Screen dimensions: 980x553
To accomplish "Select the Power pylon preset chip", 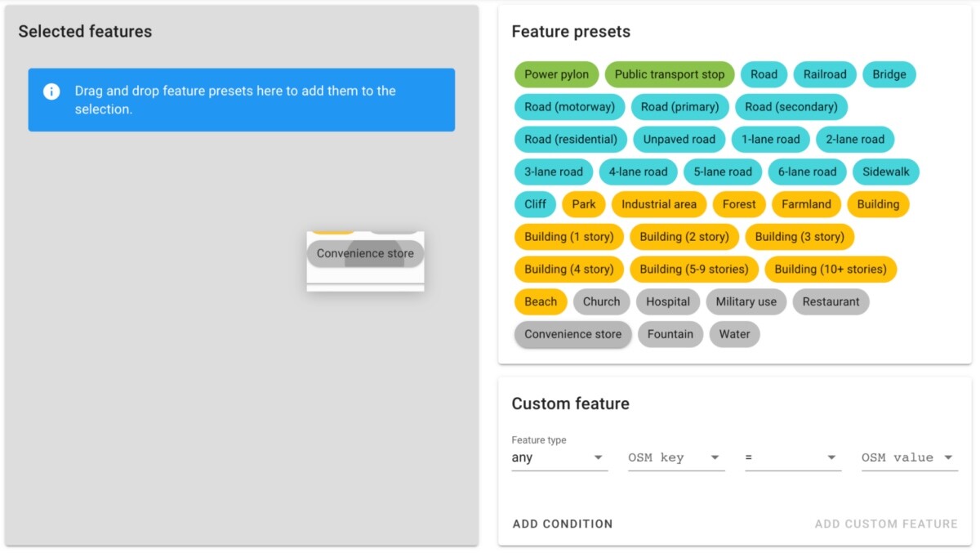I will coord(556,74).
